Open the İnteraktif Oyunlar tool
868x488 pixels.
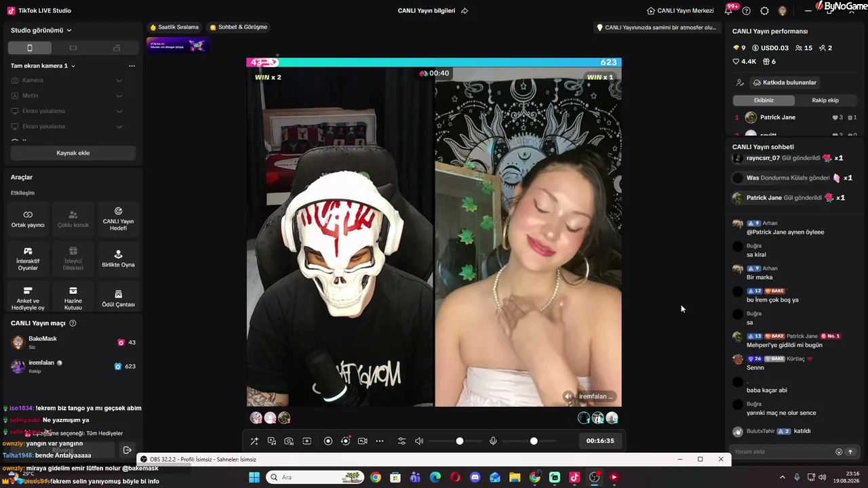click(28, 258)
